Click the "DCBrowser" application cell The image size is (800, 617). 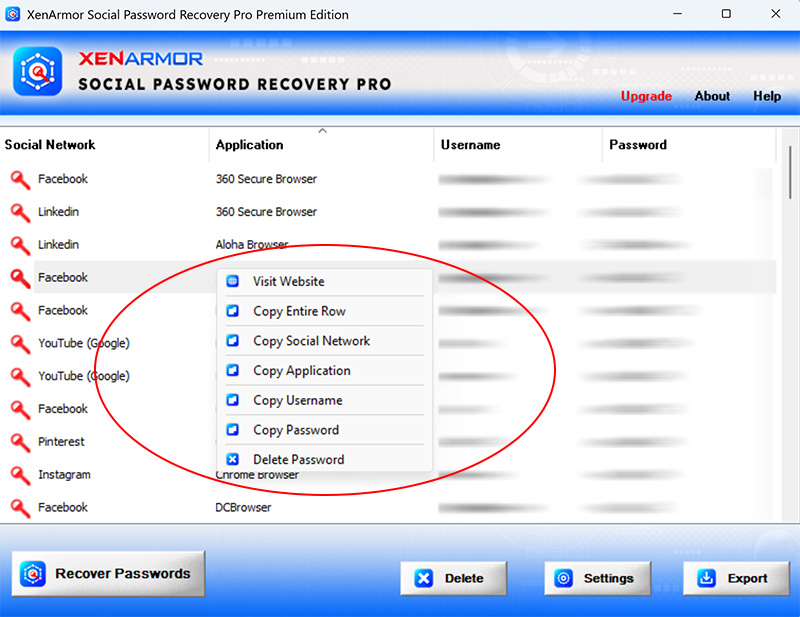[243, 507]
